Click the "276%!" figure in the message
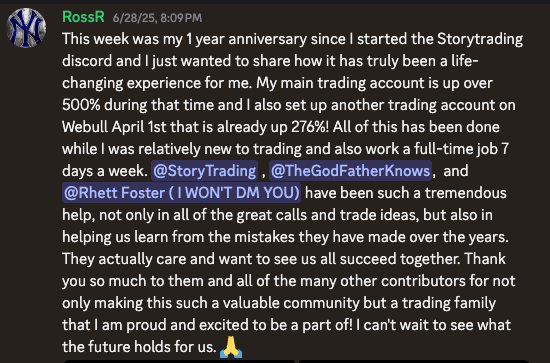The image size is (550, 363). 310,127
